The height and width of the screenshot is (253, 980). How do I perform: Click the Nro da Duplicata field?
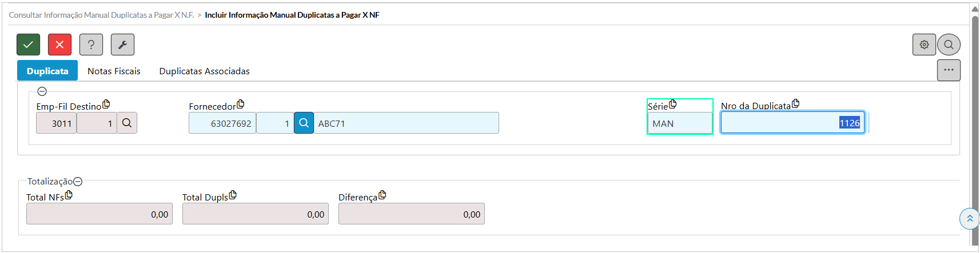[792, 123]
